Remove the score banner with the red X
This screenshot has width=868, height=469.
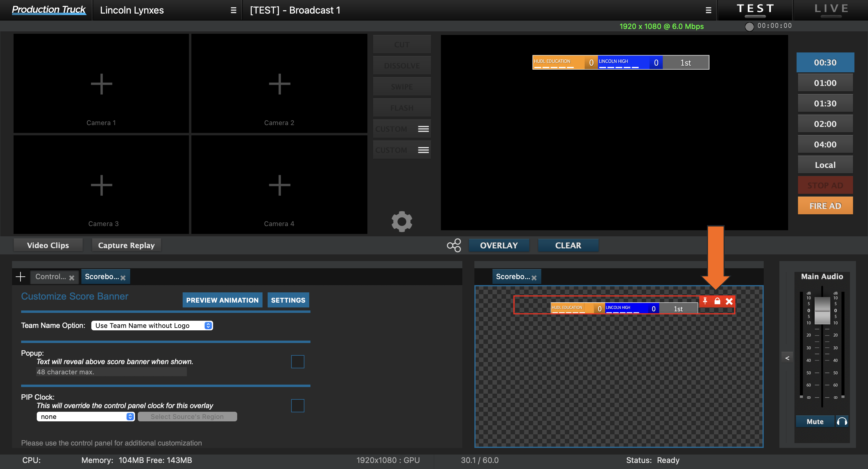(x=729, y=301)
